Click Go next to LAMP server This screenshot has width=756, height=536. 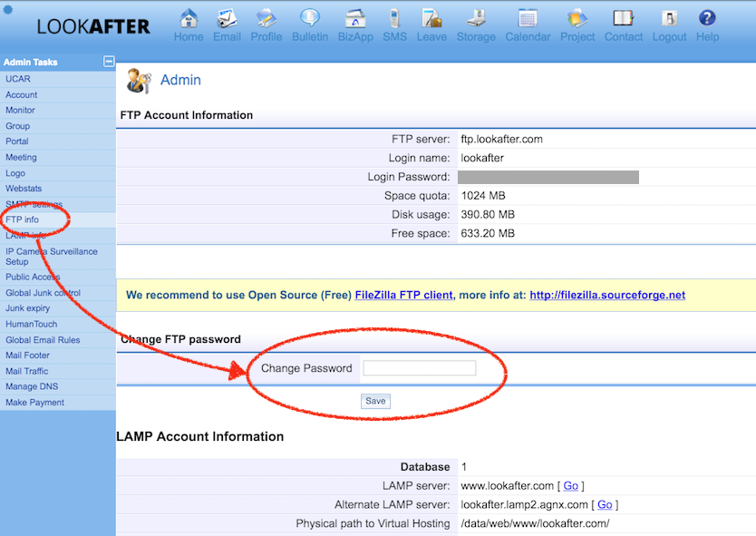pos(570,486)
